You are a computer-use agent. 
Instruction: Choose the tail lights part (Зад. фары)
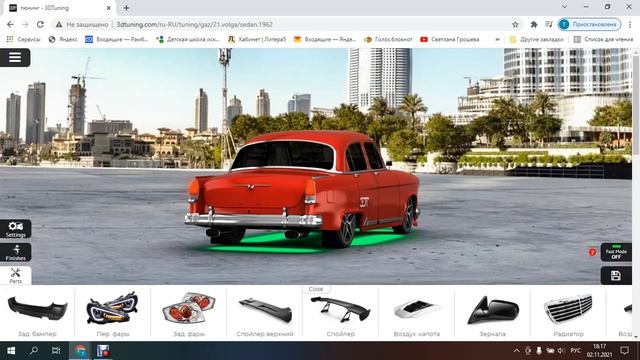click(x=189, y=313)
